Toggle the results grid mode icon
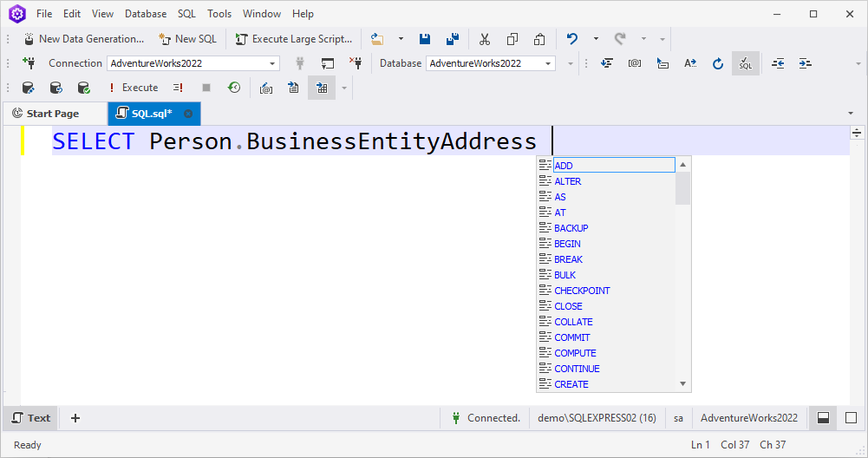Viewport: 868px width, 458px height. [322, 88]
